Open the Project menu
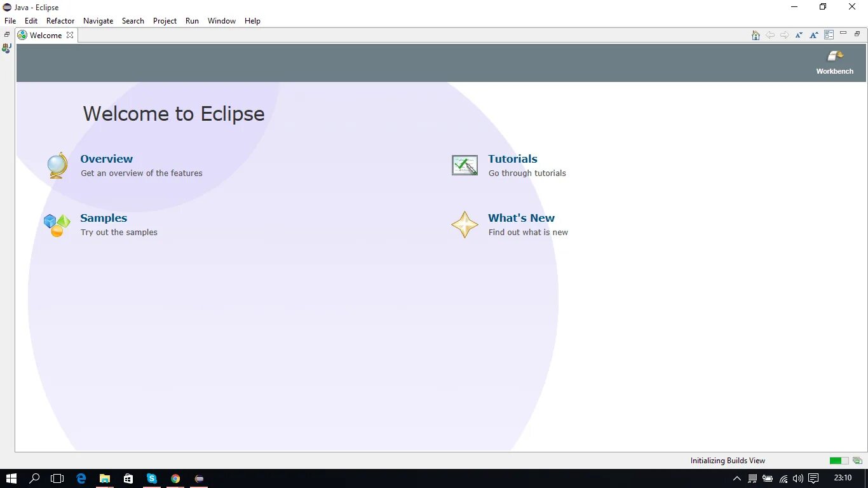 click(x=165, y=21)
